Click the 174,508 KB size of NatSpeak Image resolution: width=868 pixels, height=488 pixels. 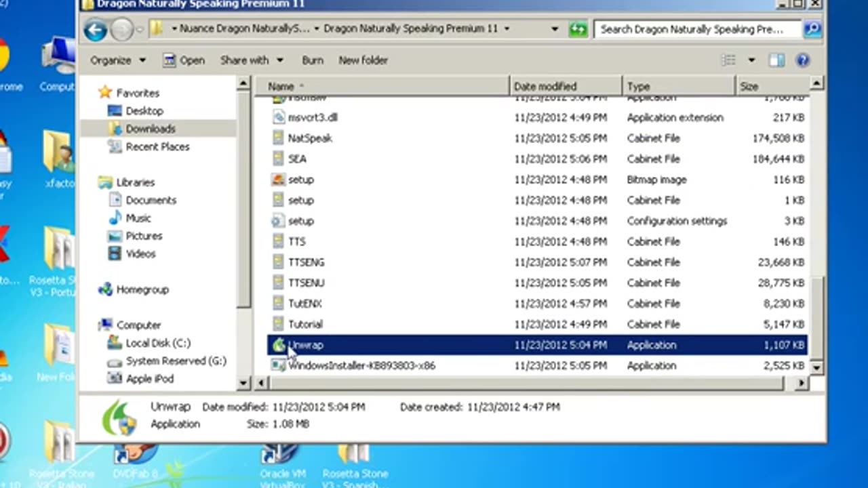tap(778, 138)
